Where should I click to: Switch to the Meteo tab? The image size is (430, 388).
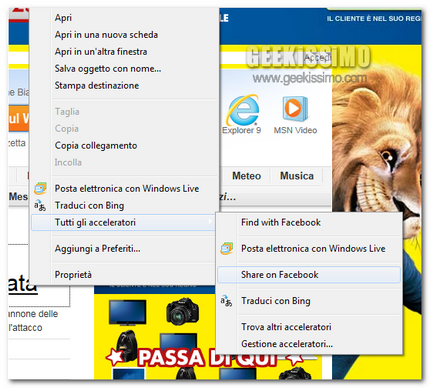[x=247, y=176]
